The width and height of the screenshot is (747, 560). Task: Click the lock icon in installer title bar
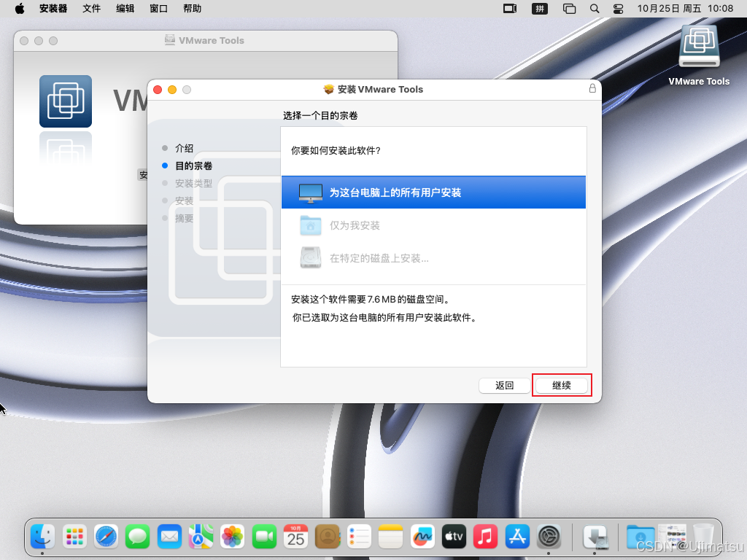pyautogui.click(x=592, y=88)
